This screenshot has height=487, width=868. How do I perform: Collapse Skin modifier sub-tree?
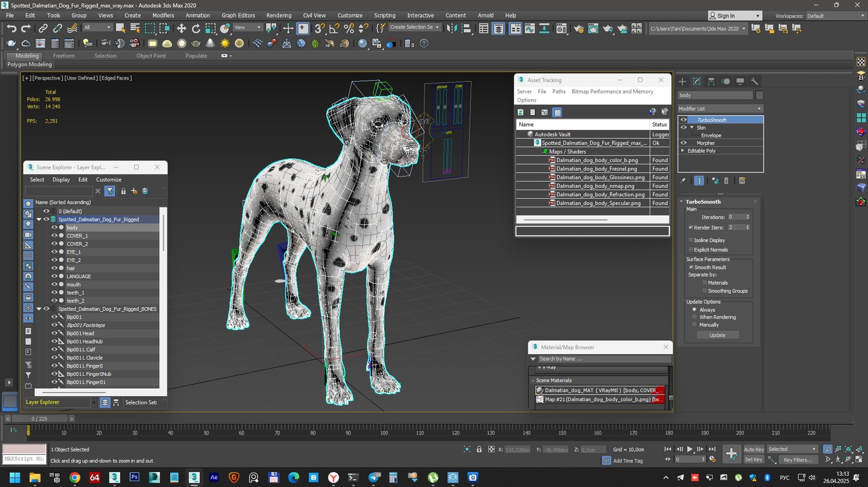click(692, 127)
